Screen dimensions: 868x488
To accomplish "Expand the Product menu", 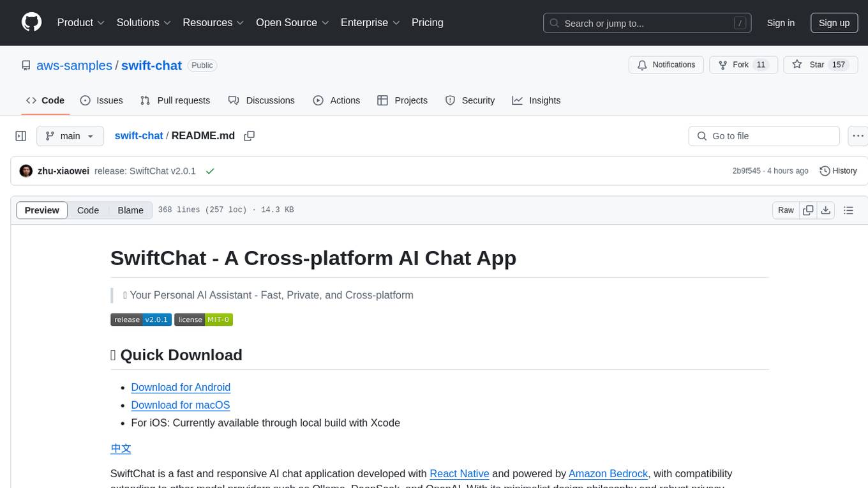I will point(81,22).
